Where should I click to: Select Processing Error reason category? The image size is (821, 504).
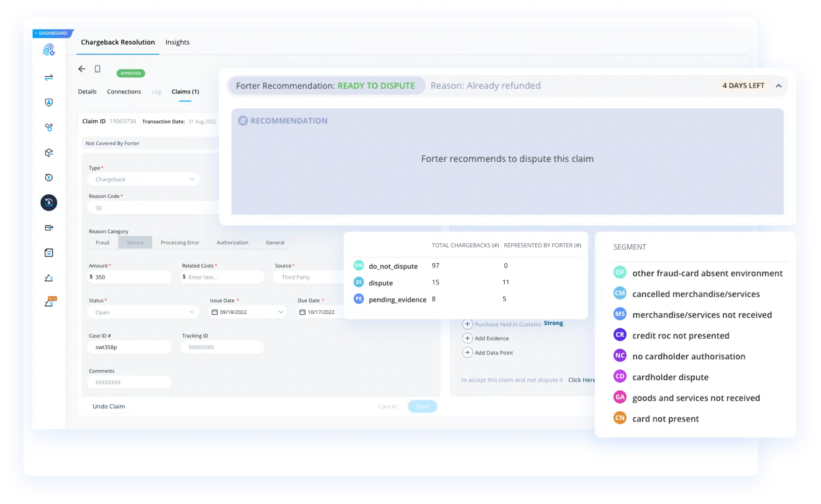click(x=180, y=243)
